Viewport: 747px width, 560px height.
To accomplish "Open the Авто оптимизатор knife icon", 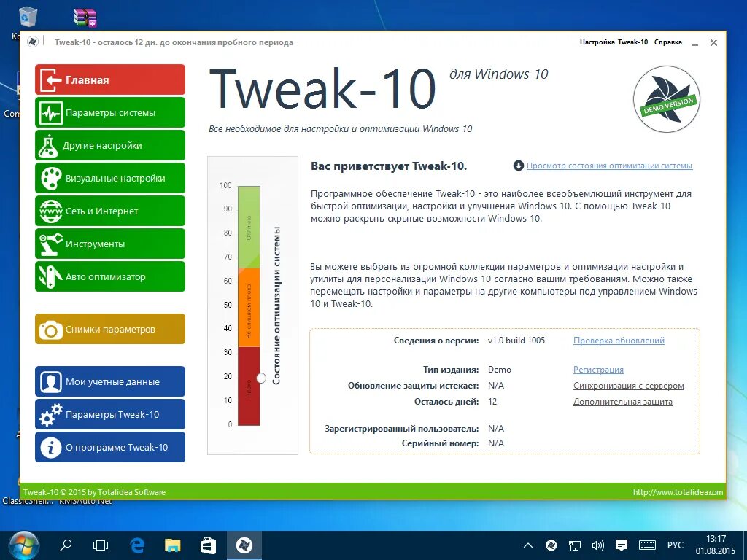I will point(50,276).
